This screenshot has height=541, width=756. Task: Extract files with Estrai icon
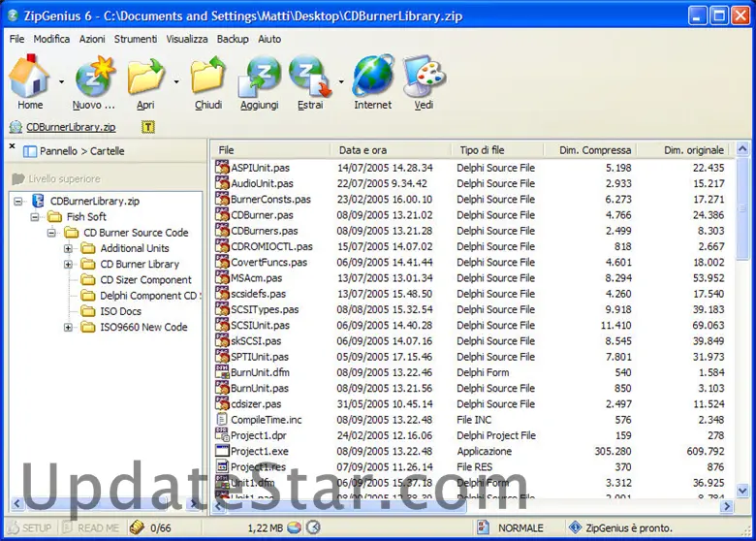(310, 77)
